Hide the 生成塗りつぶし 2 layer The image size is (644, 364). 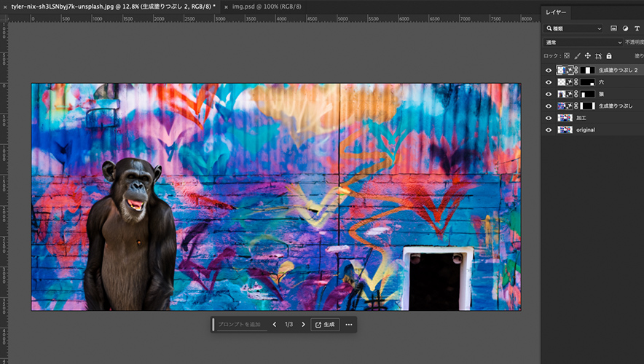point(549,71)
